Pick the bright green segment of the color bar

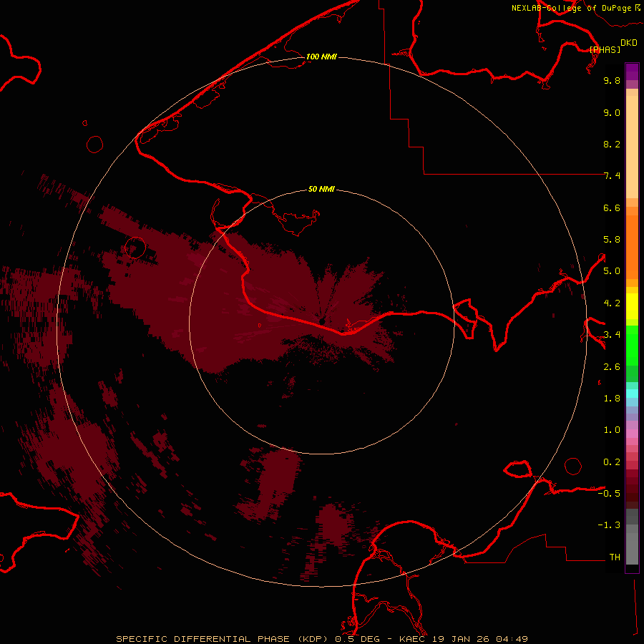[632, 345]
